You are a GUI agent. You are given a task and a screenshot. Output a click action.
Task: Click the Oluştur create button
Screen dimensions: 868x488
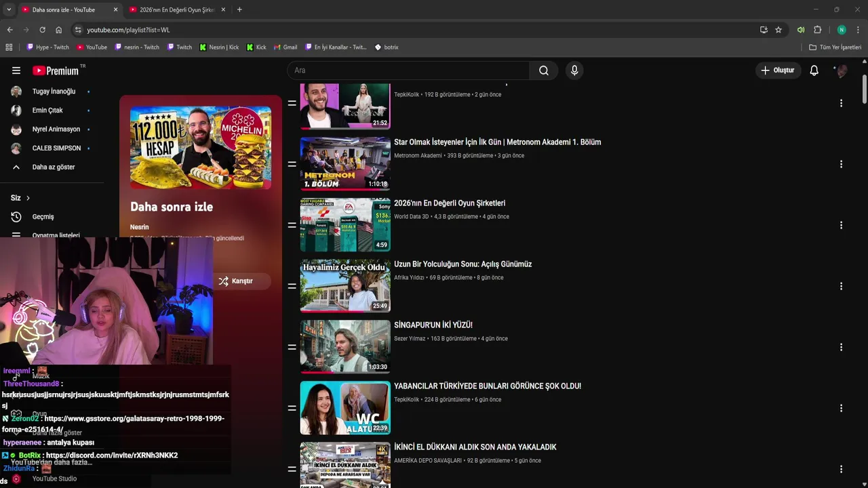click(777, 70)
